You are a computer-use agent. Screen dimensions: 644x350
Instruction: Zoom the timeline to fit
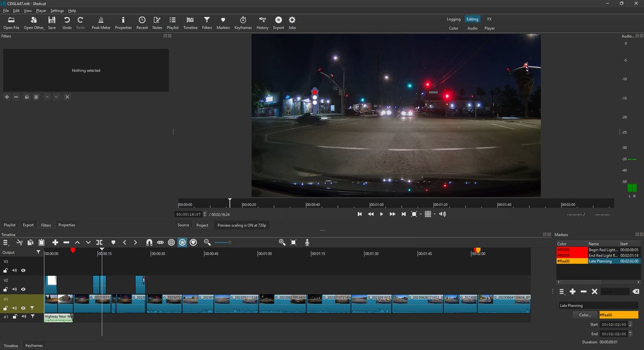coord(293,242)
